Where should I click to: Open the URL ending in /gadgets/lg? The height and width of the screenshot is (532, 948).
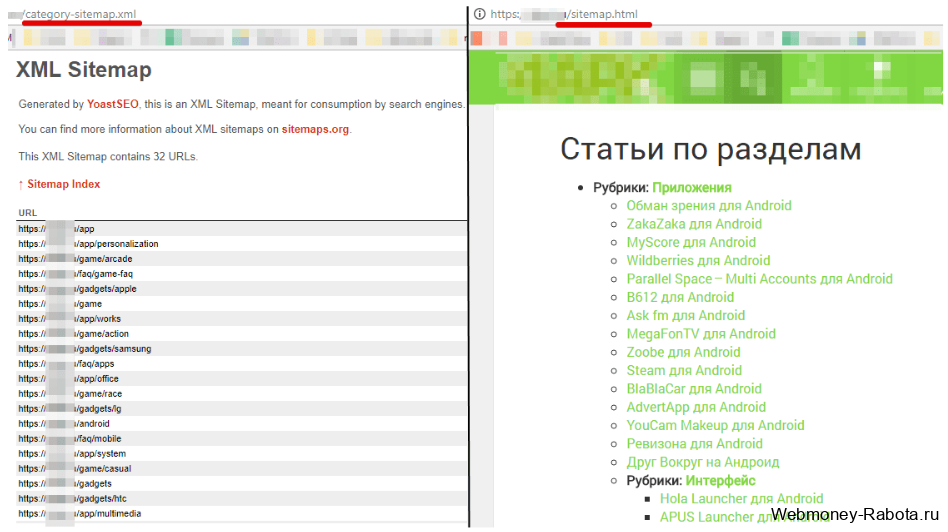point(70,409)
